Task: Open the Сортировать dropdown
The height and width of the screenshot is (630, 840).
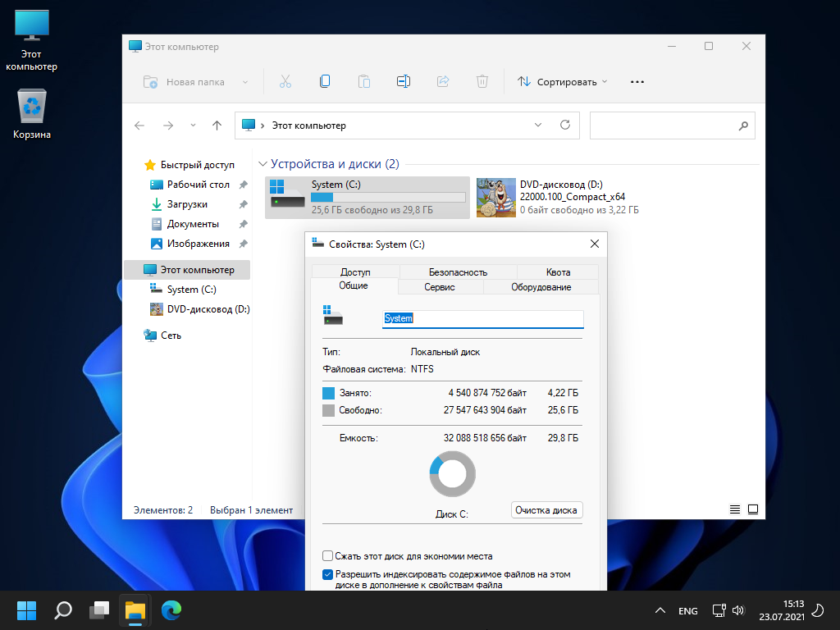Action: pyautogui.click(x=563, y=82)
